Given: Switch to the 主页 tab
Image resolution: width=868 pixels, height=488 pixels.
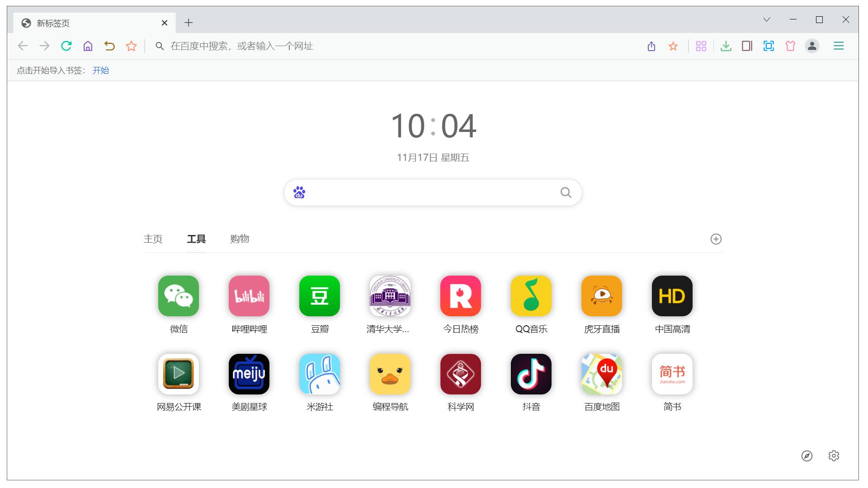Looking at the screenshot, I should (153, 239).
